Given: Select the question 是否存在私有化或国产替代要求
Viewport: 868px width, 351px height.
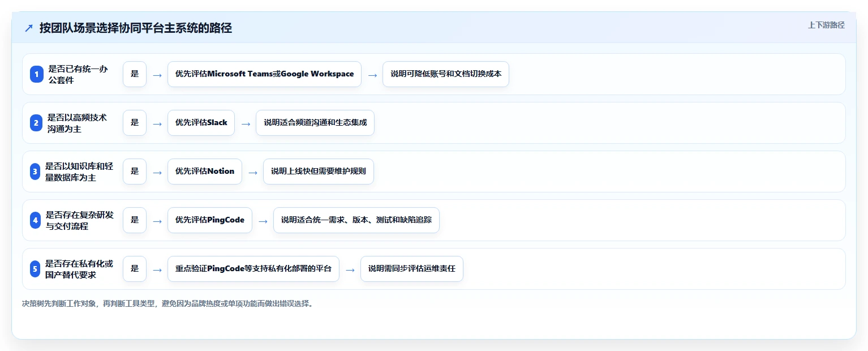Looking at the screenshot, I should [x=79, y=269].
